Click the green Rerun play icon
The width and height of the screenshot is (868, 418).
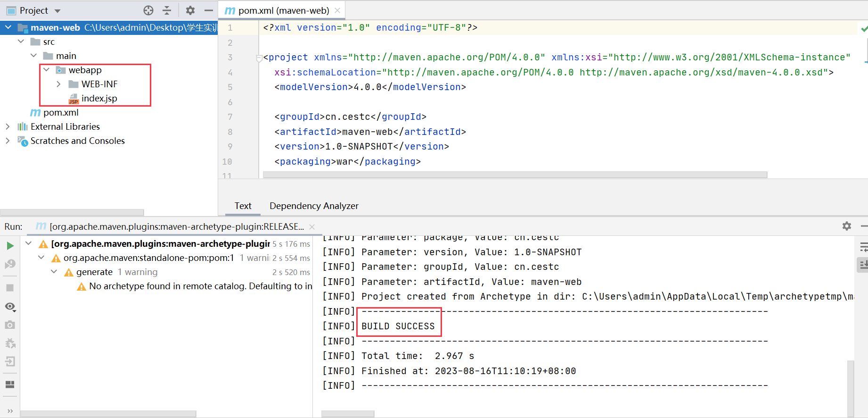coord(10,246)
